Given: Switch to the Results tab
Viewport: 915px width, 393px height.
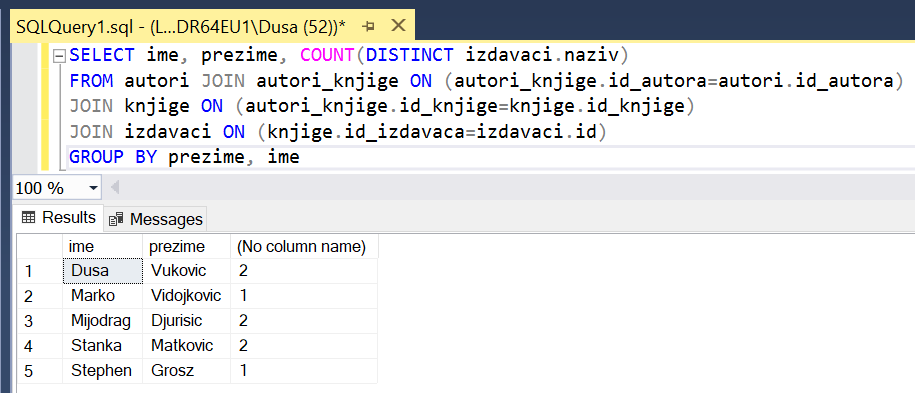Looking at the screenshot, I should coord(58,218).
